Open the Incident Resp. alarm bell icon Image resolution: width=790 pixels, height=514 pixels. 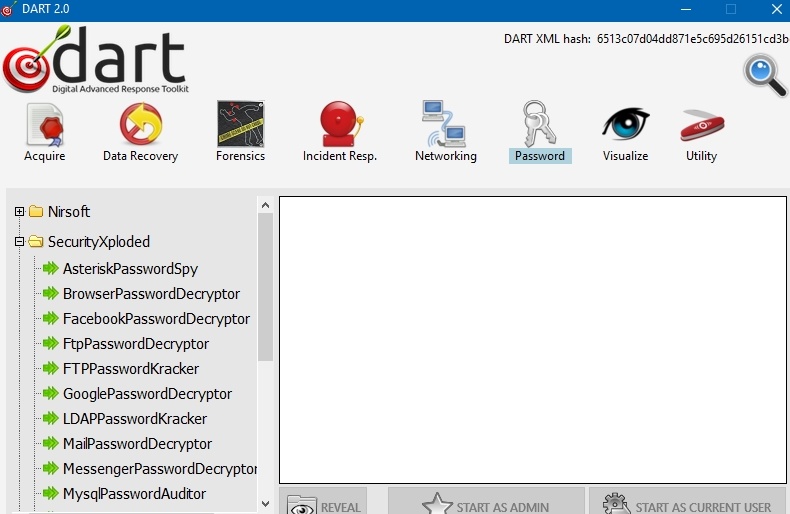coord(341,124)
